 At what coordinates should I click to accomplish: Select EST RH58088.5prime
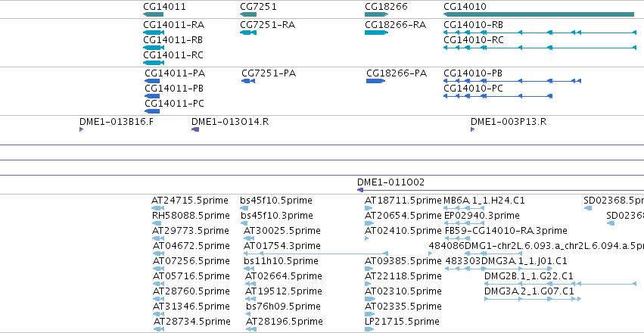(157, 223)
